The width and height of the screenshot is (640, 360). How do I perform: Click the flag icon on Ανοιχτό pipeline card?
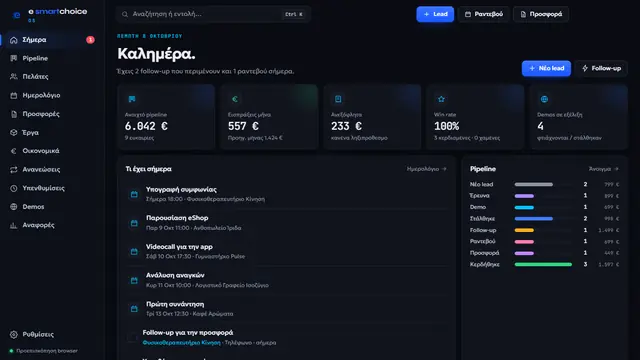pyautogui.click(x=132, y=99)
